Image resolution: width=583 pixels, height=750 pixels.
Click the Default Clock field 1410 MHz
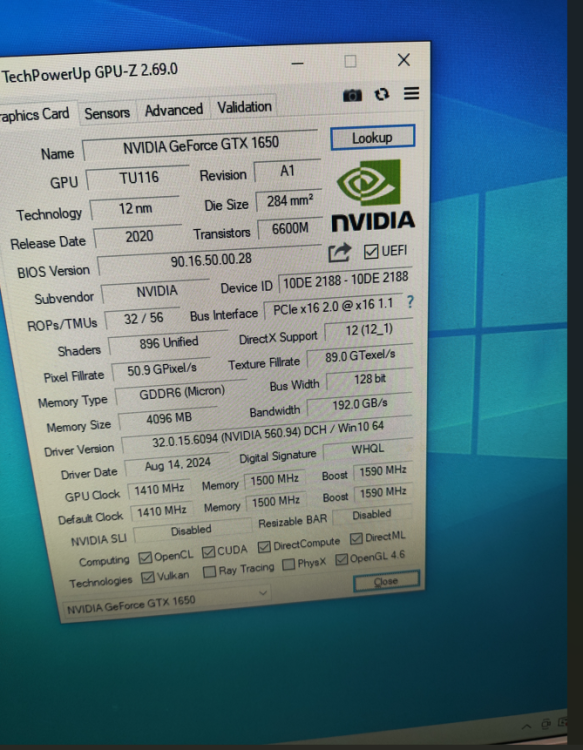[161, 511]
